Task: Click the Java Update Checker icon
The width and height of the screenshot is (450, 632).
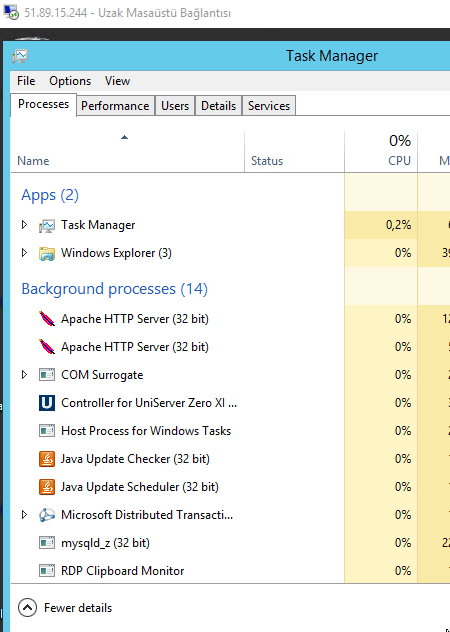Action: 47,459
